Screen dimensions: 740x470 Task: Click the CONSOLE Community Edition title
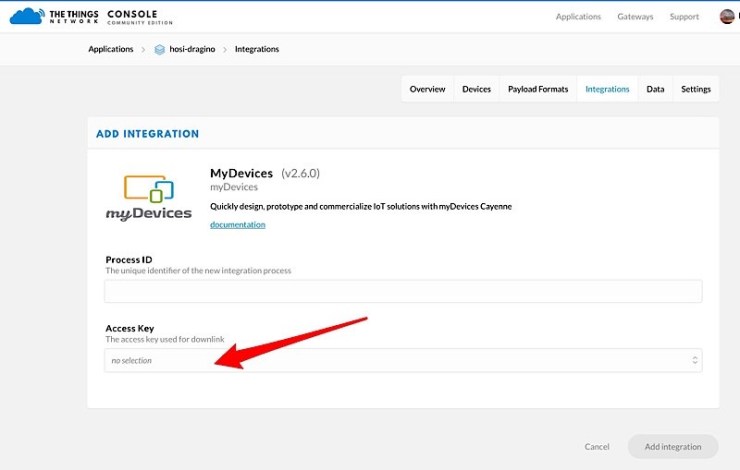point(140,17)
